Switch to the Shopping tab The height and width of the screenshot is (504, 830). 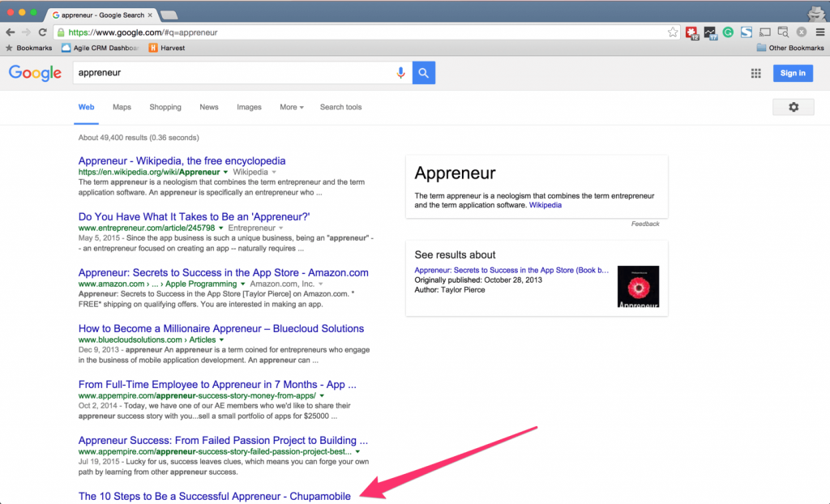(x=165, y=107)
